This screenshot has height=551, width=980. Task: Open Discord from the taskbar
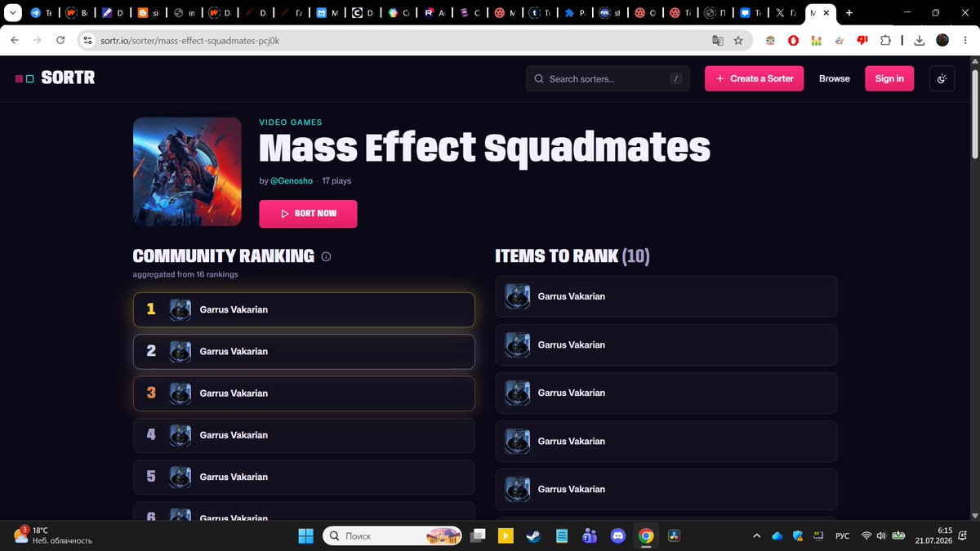(617, 535)
